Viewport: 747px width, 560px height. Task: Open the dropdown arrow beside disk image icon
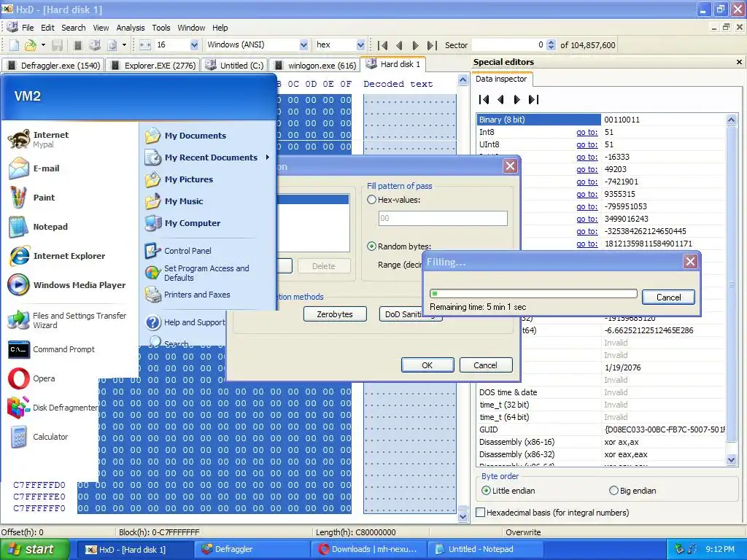coord(124,44)
